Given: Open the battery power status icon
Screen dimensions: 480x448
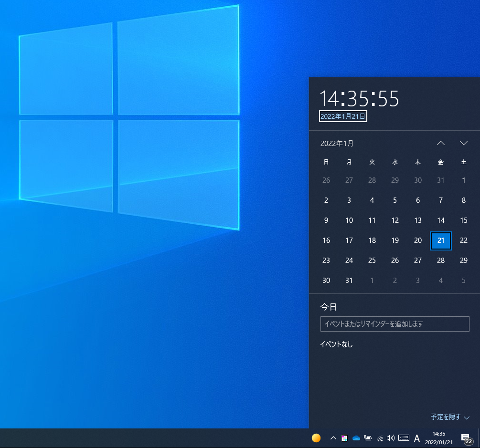Looking at the screenshot, I should click(368, 438).
